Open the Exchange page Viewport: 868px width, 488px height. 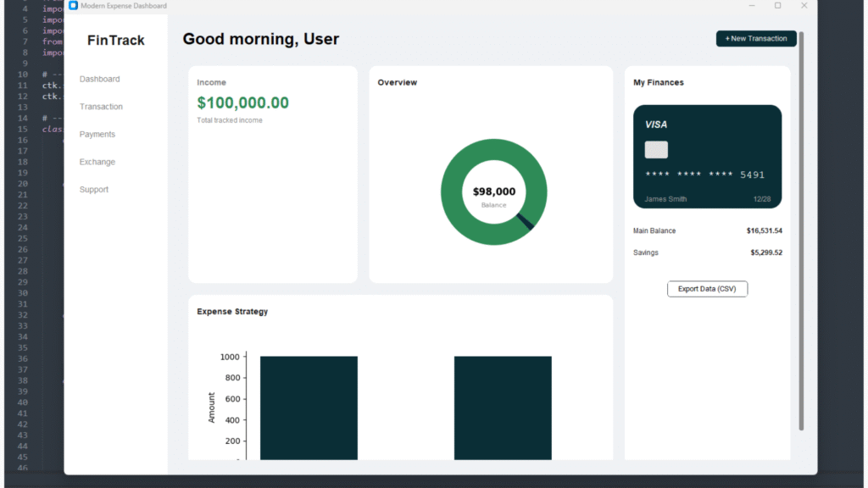(97, 162)
